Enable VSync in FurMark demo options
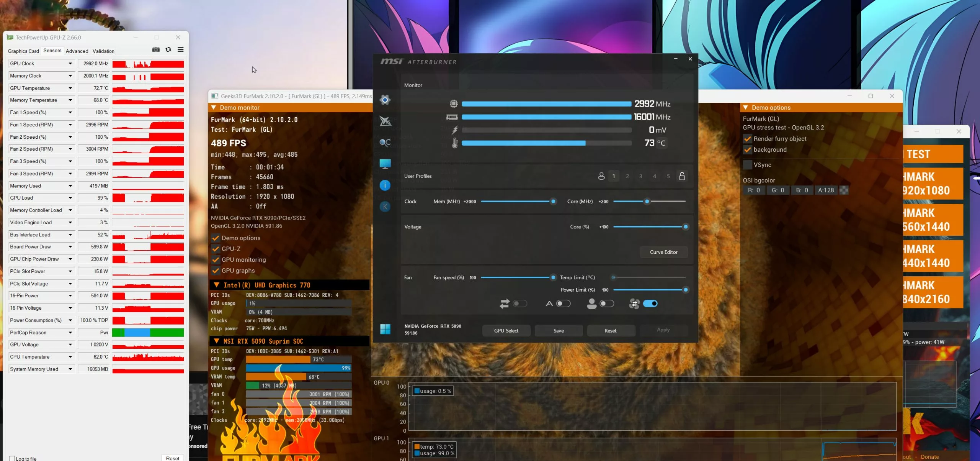Screen dimensions: 980x461 point(747,164)
